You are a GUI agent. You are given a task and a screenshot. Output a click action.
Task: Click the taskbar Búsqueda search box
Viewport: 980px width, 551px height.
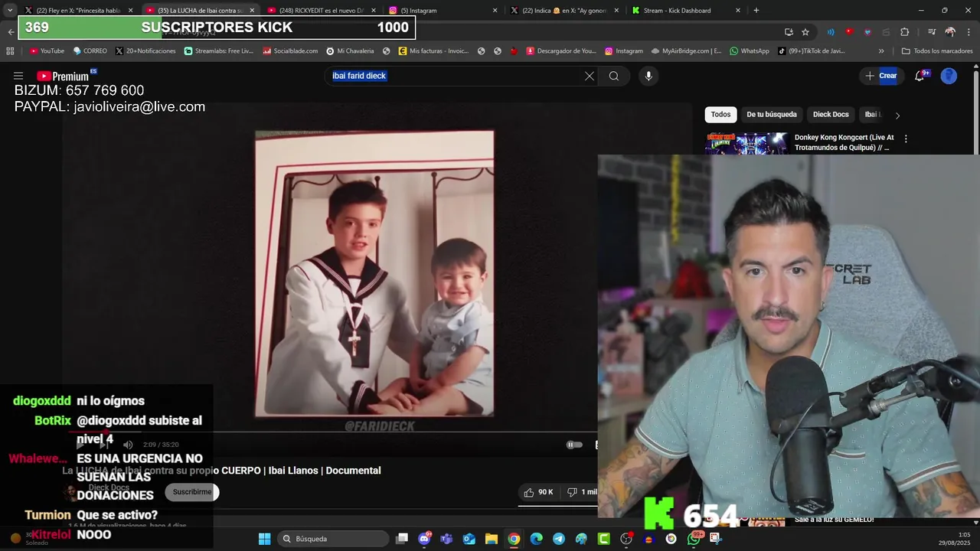333,539
